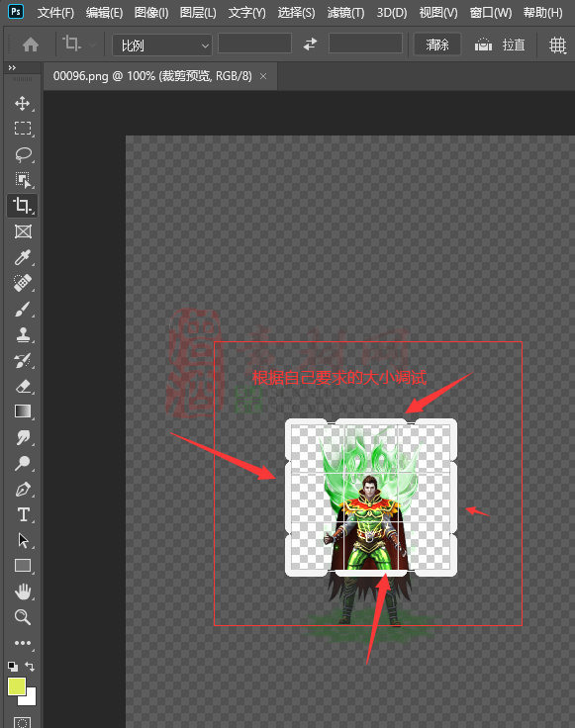Select the Zoom tool
The image size is (575, 728).
23,617
